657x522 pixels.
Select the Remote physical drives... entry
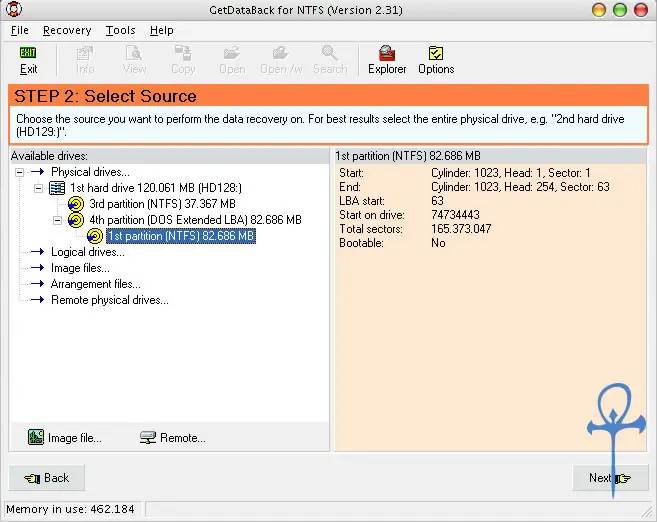click(x=110, y=300)
